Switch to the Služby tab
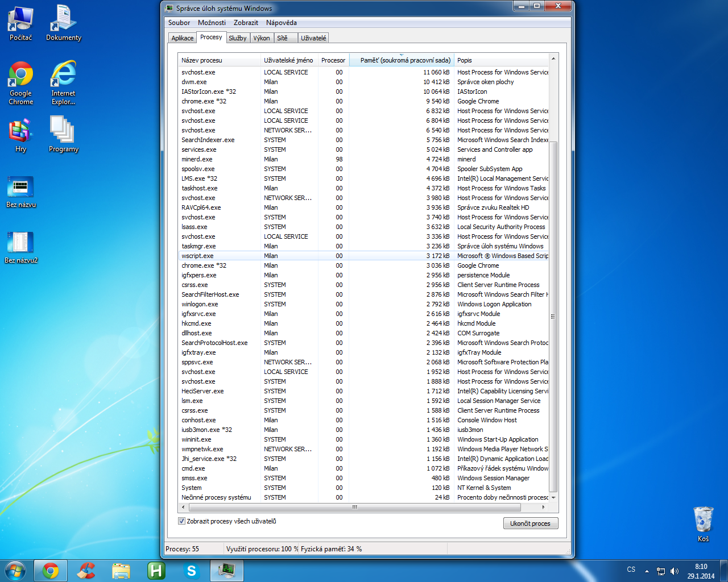 tap(238, 38)
